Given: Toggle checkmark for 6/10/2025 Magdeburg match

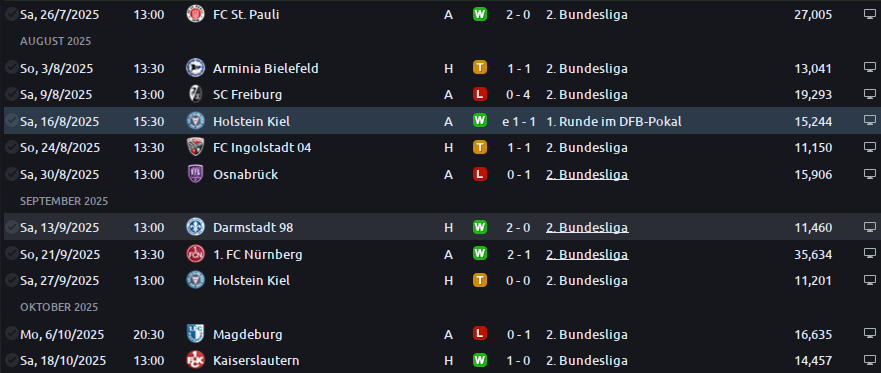Looking at the screenshot, I should point(11,334).
